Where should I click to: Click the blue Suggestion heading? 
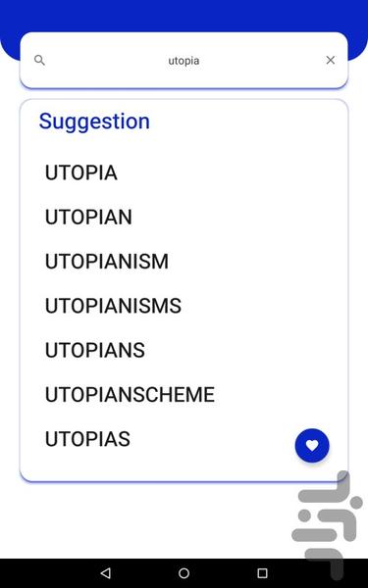94,122
